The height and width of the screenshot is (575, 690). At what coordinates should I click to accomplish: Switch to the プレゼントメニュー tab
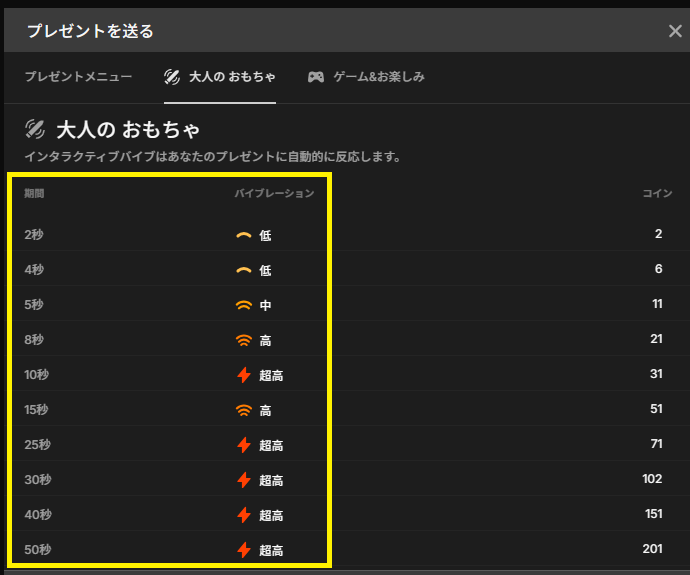point(78,77)
